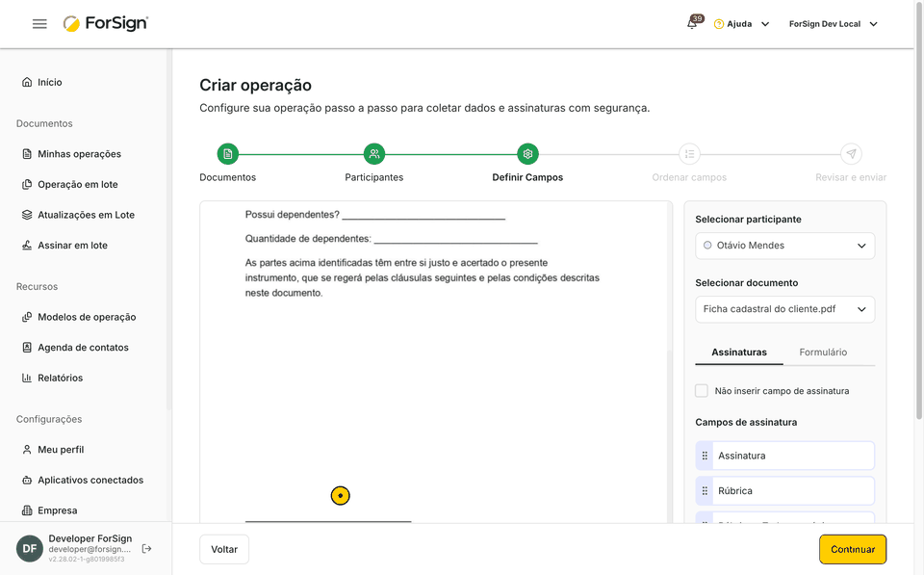Open Minhas operações in sidebar
This screenshot has height=575, width=924.
click(79, 154)
